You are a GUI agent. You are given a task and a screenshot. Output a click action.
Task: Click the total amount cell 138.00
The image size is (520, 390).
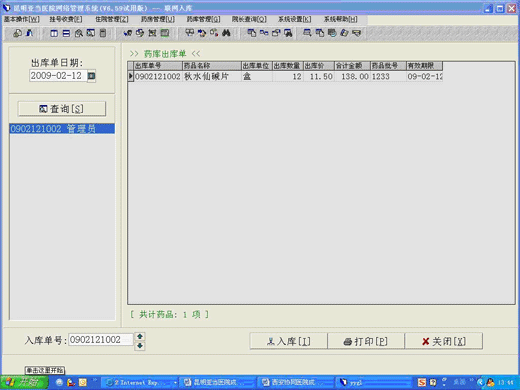pyautogui.click(x=352, y=77)
